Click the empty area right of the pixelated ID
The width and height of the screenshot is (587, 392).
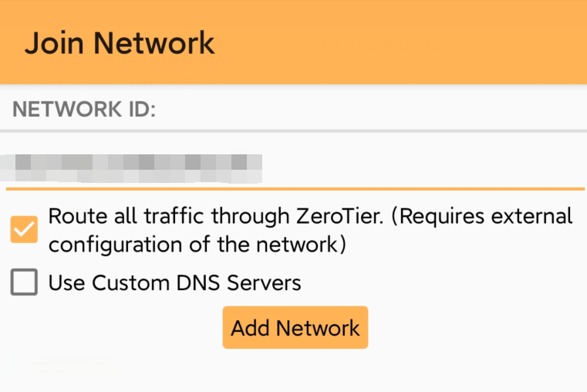pos(423,167)
